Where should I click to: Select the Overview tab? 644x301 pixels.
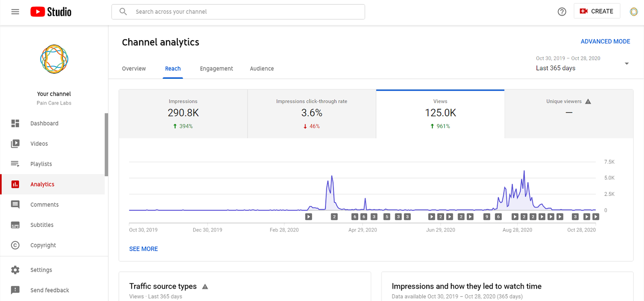point(134,69)
